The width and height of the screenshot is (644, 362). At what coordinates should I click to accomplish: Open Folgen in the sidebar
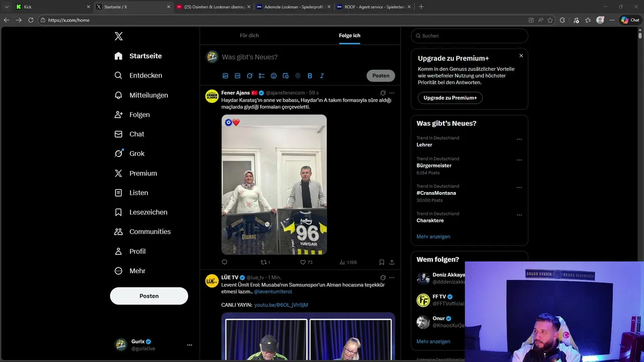pyautogui.click(x=132, y=115)
